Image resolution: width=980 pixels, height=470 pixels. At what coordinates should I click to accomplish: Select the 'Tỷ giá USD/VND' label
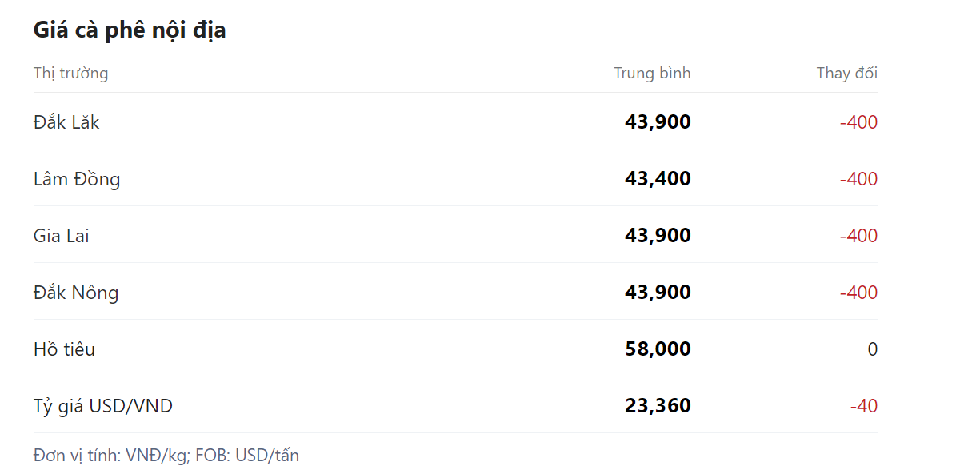tap(103, 406)
